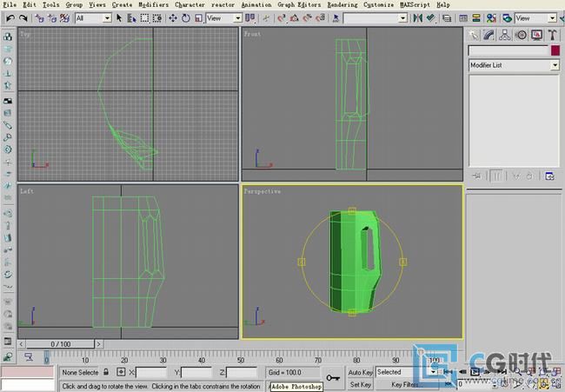The height and width of the screenshot is (392, 565).
Task: Click the Undo arrow in the main toolbar
Action: coord(10,17)
